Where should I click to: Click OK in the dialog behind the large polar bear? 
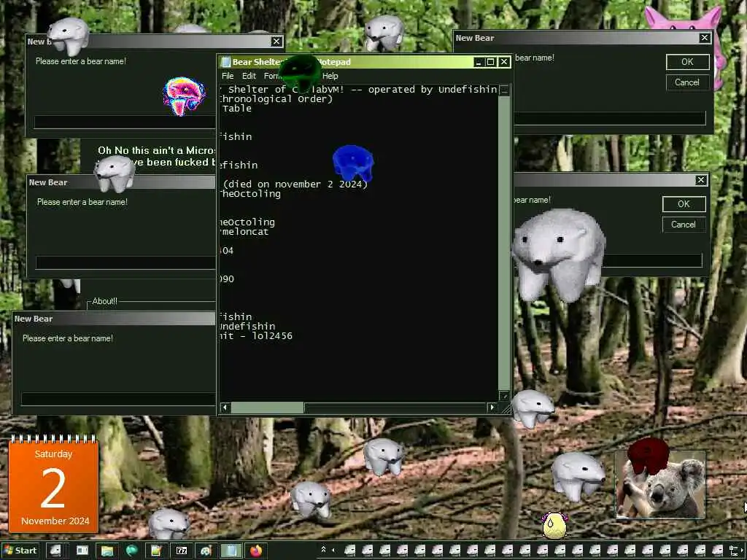(x=684, y=204)
